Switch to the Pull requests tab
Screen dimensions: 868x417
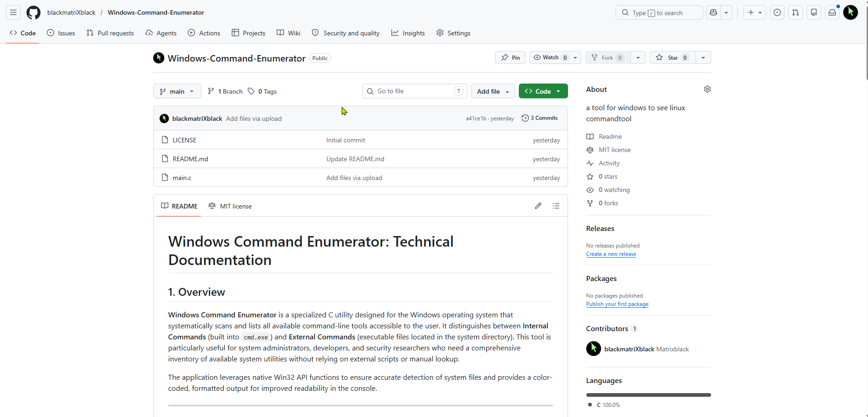coord(110,33)
